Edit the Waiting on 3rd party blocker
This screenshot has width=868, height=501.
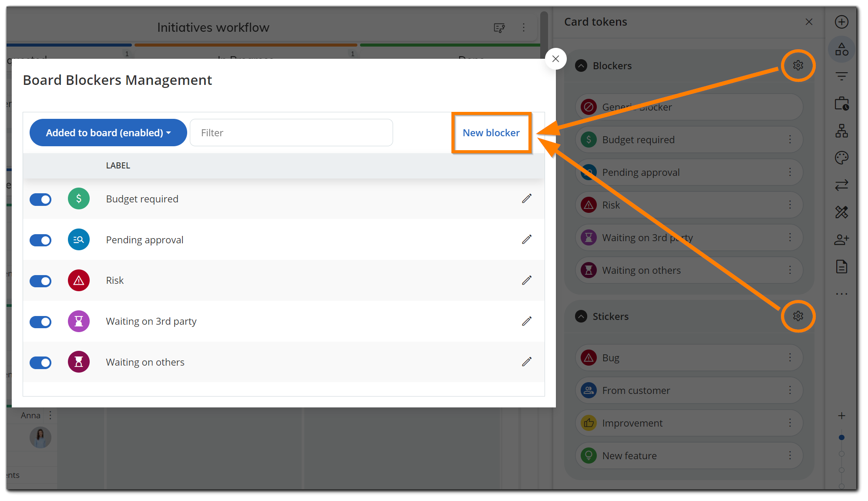click(x=526, y=321)
